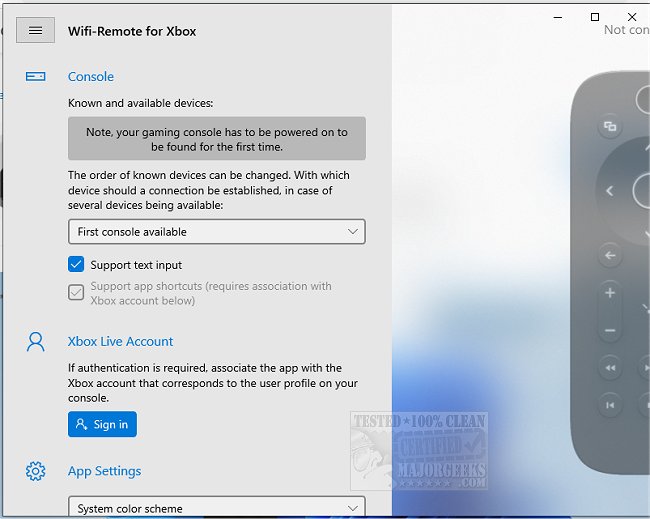This screenshot has width=650, height=519.
Task: Select the App Settings heading
Action: click(x=104, y=471)
